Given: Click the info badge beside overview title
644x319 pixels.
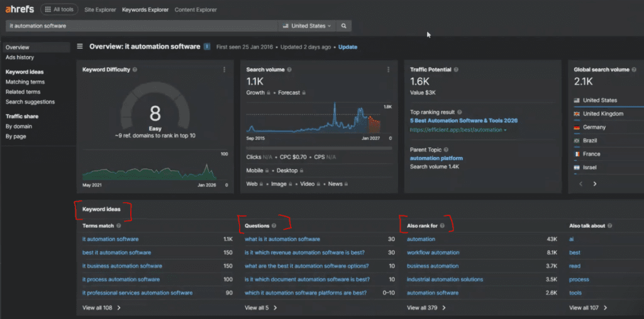Looking at the screenshot, I should point(207,46).
